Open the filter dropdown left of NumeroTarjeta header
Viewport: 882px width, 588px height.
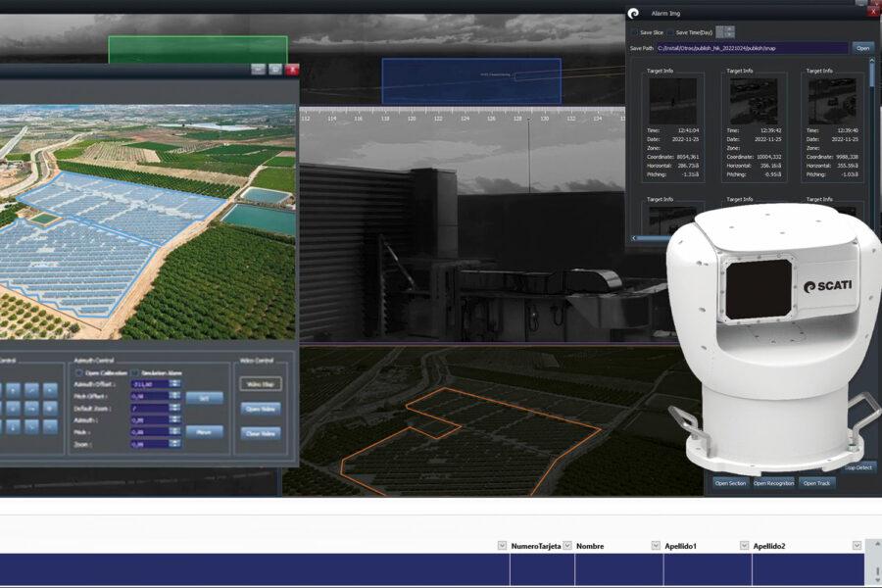503,545
